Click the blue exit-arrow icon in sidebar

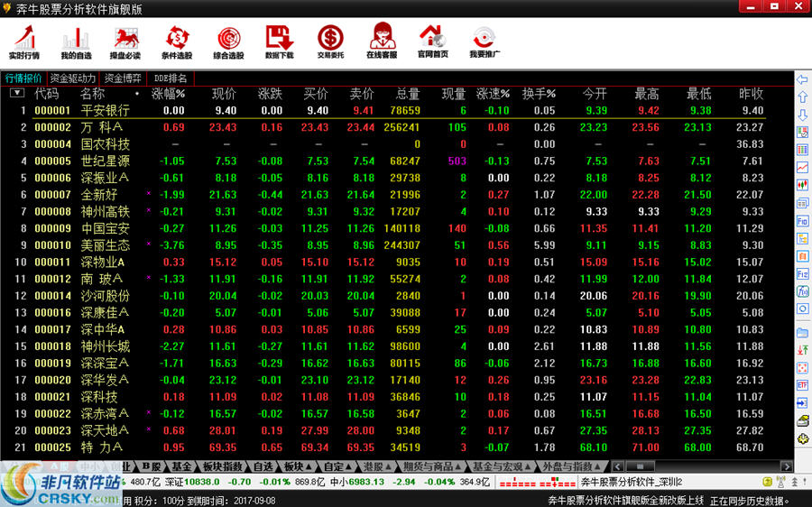coord(802,402)
